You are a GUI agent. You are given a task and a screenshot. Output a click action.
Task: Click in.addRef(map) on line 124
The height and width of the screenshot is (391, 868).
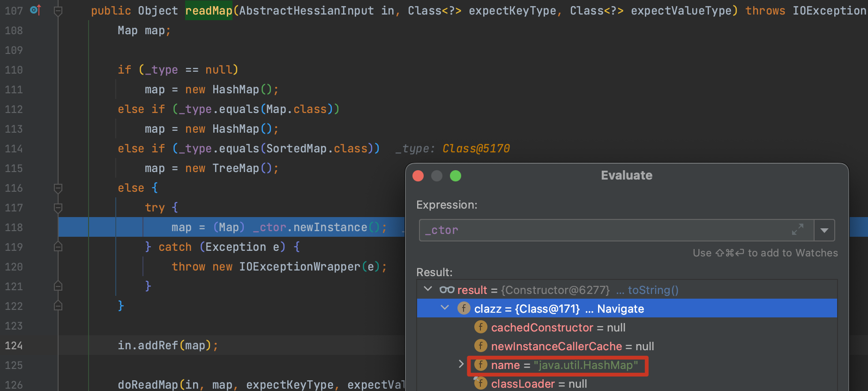point(165,346)
